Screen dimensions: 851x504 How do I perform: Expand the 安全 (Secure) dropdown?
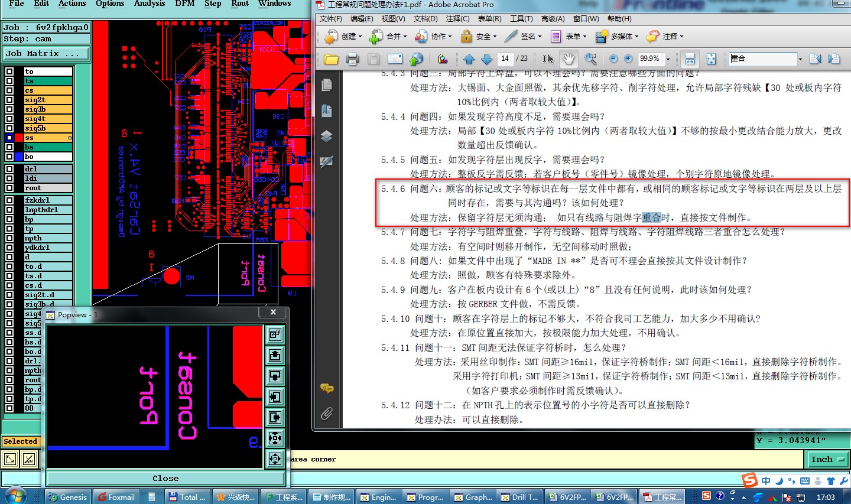coord(495,37)
